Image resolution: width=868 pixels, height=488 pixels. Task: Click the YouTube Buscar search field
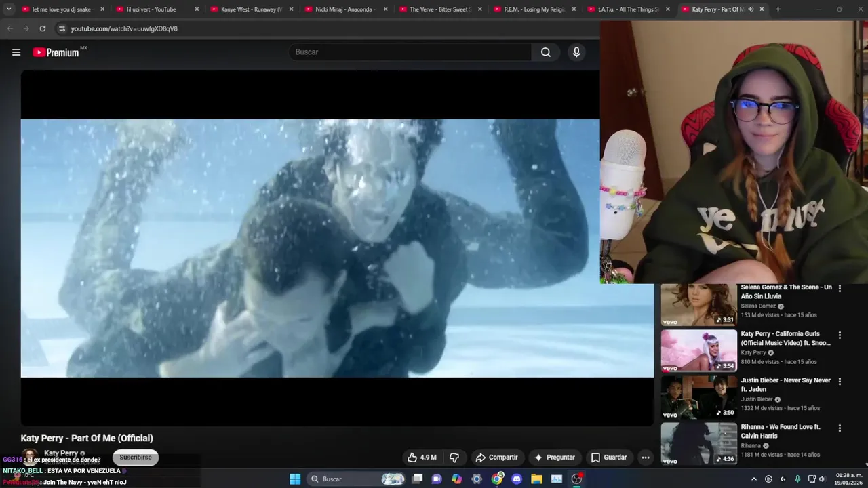click(x=411, y=52)
